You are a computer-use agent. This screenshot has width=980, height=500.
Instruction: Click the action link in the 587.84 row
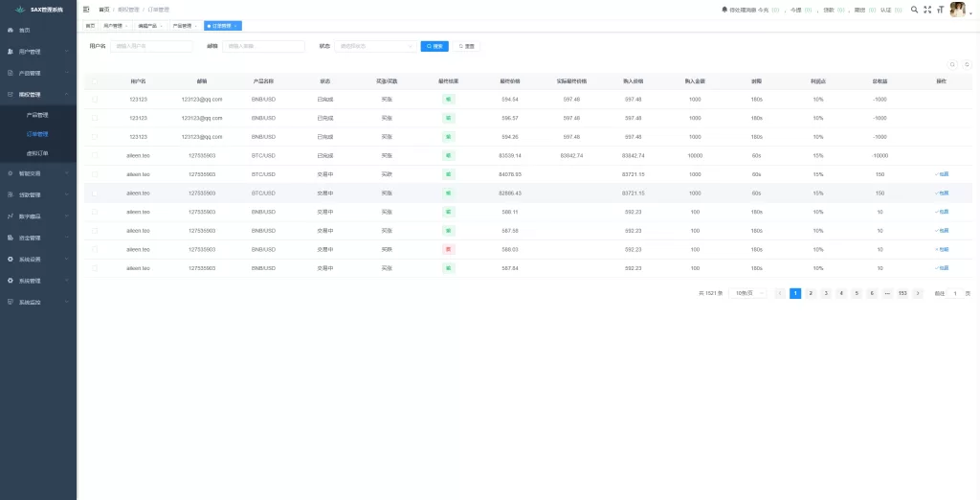[942, 268]
